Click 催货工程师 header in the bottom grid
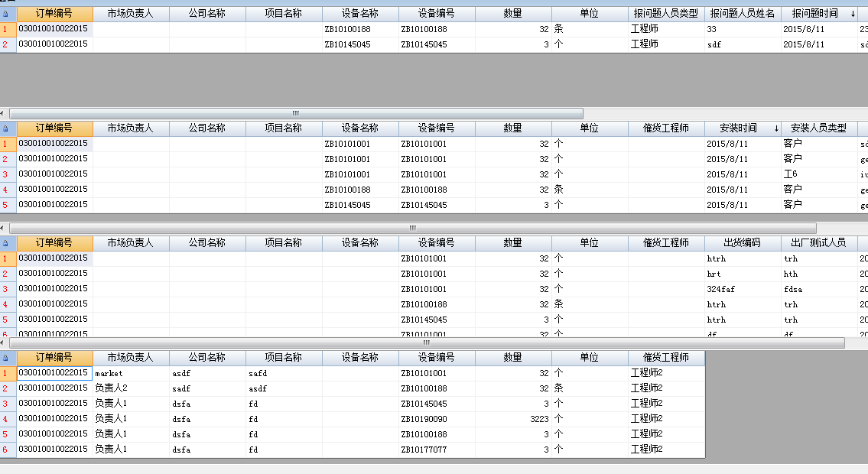Image resolution: width=868 pixels, height=474 pixels. [666, 358]
